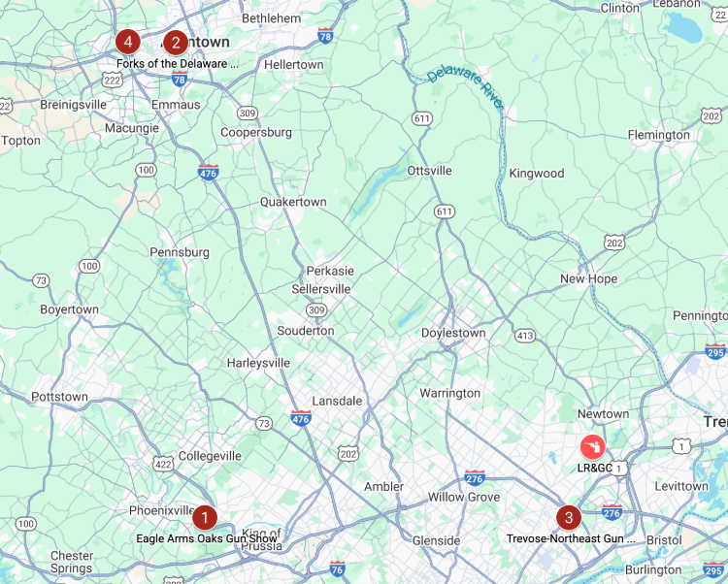
Task: Click the I-276 shield near Willow Grove
Action: pos(475,478)
